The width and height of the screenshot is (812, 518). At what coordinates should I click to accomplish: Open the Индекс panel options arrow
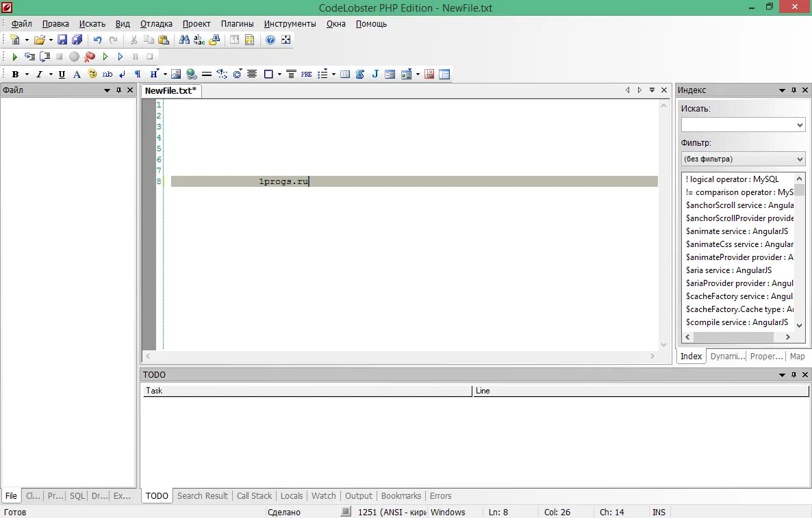[x=782, y=90]
